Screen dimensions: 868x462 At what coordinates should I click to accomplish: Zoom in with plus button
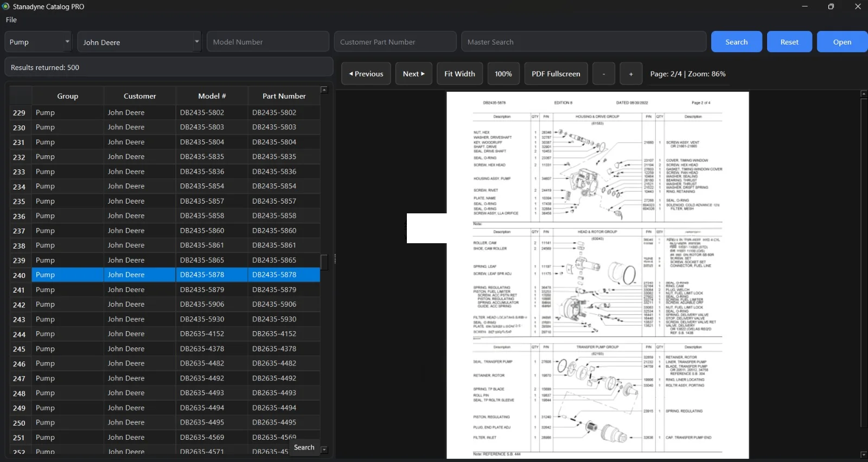pos(631,74)
